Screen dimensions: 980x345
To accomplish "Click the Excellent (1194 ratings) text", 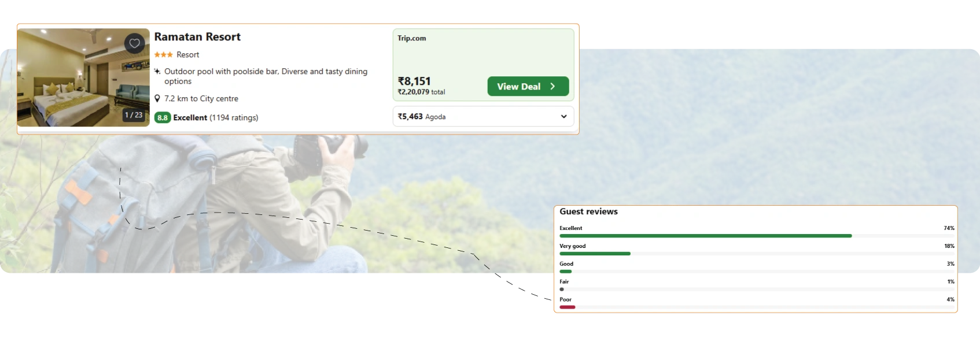I will pyautogui.click(x=216, y=118).
